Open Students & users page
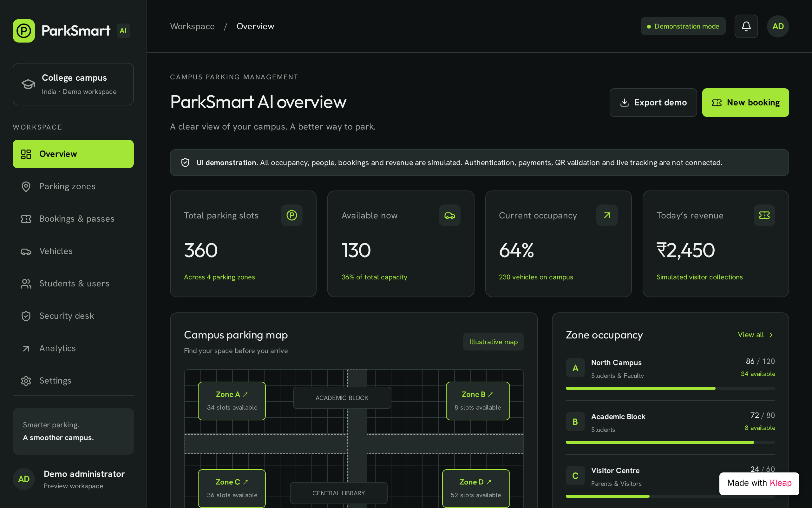The height and width of the screenshot is (508, 812). [73, 284]
